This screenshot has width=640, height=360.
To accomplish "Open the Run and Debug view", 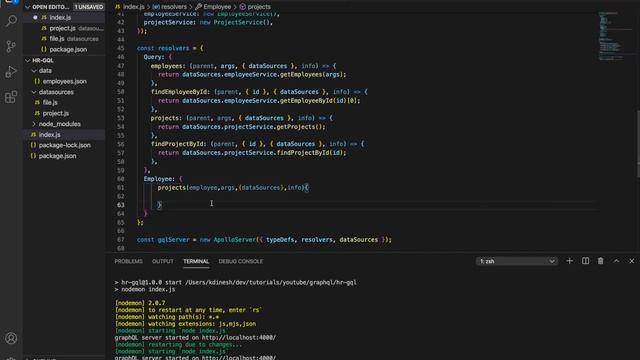I will coord(11,71).
